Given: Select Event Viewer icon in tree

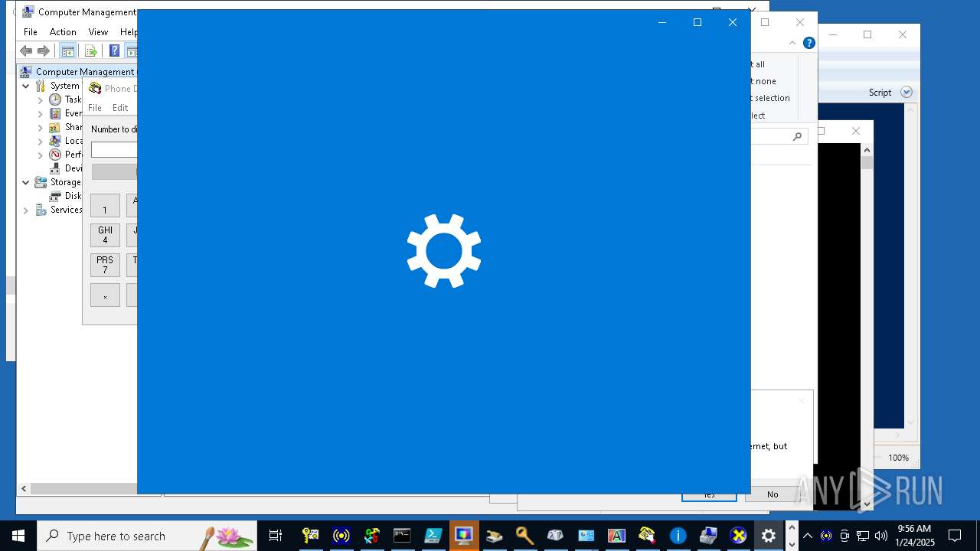Looking at the screenshot, I should (x=55, y=113).
